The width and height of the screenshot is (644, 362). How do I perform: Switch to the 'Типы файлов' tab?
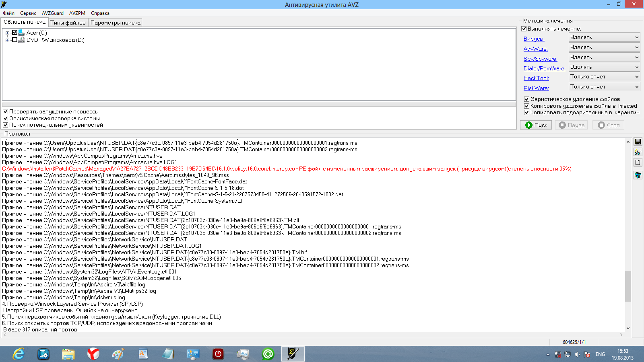pos(68,23)
